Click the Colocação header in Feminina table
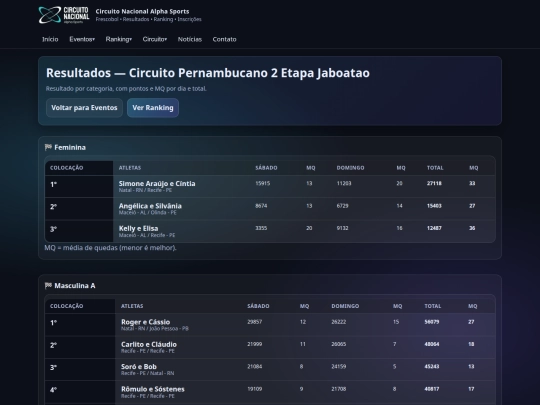The height and width of the screenshot is (405, 540). point(67,168)
